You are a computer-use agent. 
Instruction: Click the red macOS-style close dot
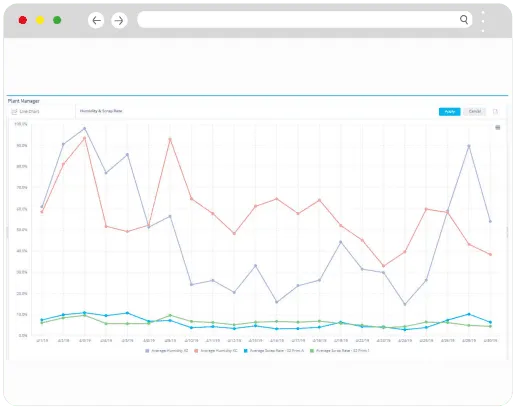pyautogui.click(x=23, y=20)
